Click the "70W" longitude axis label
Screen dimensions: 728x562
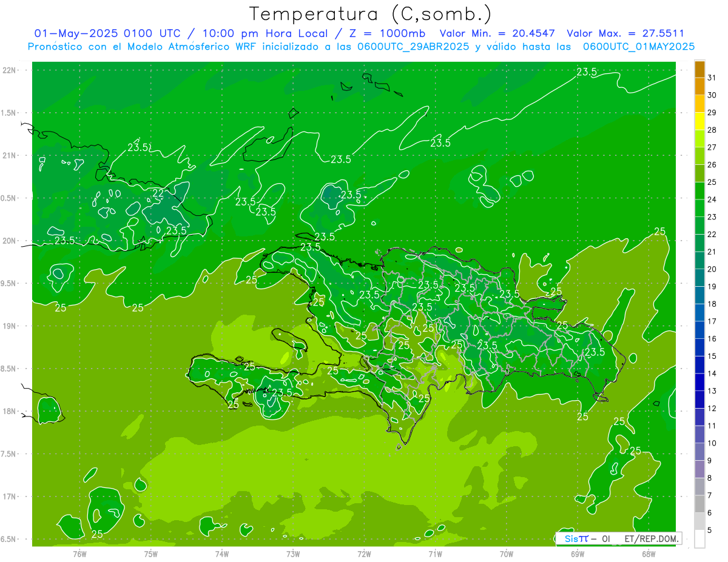[506, 554]
